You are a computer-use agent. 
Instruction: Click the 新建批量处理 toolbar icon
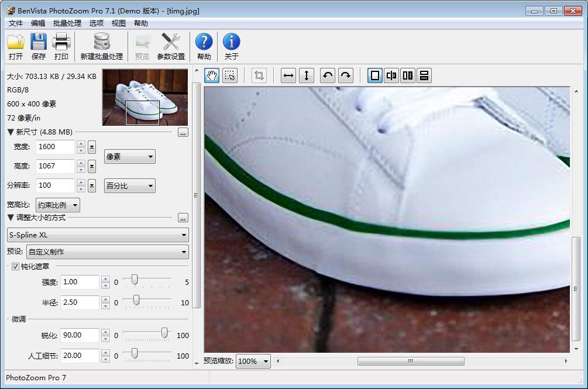pos(102,46)
